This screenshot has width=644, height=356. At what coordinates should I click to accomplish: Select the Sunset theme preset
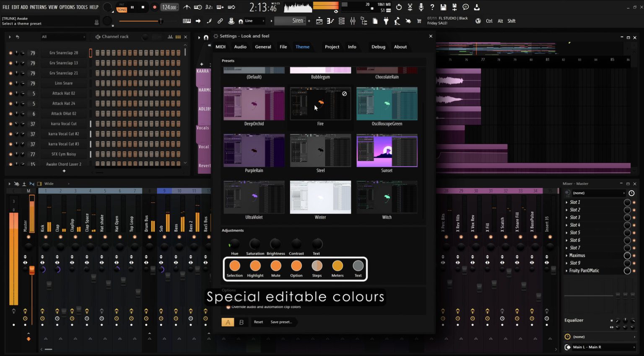(387, 150)
